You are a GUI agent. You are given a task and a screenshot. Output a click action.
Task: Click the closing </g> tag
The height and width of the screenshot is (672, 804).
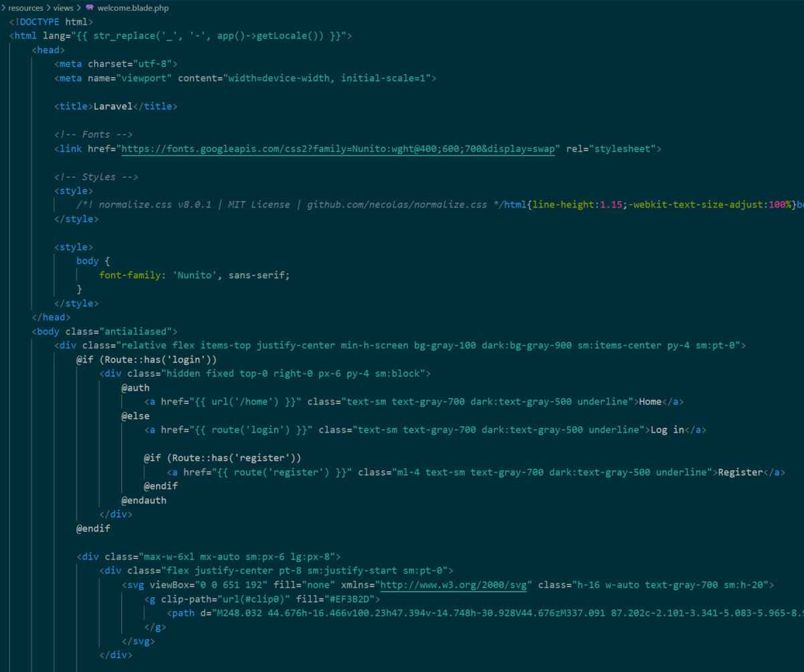155,627
